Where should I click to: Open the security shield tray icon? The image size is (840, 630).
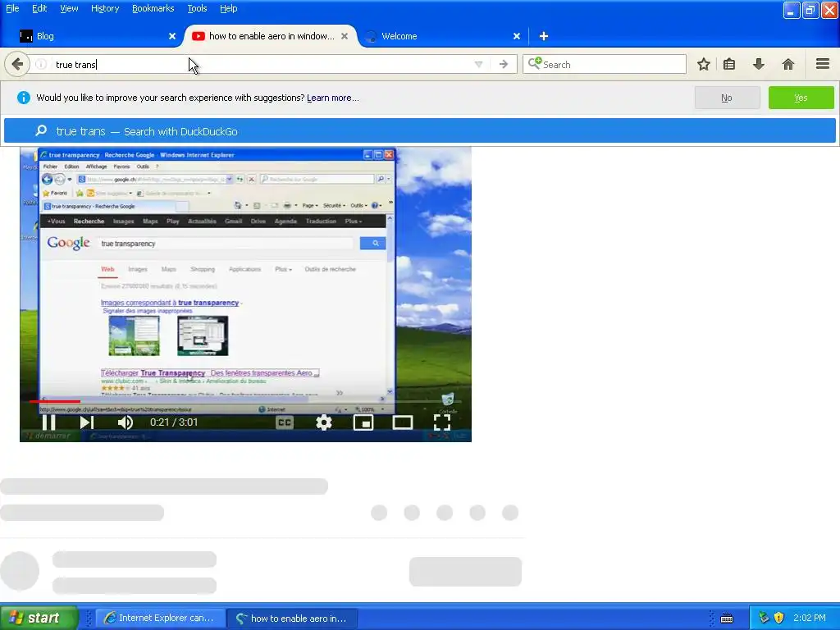pyautogui.click(x=779, y=618)
